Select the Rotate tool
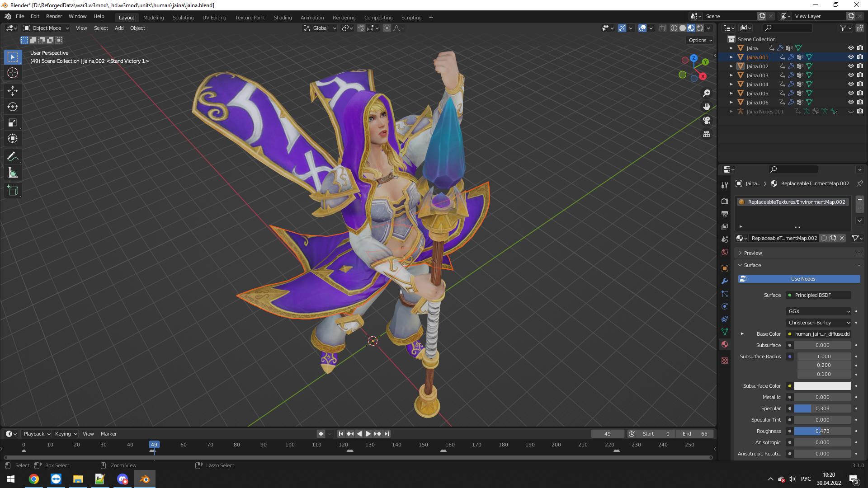Screen dimensions: 868x488 13,107
